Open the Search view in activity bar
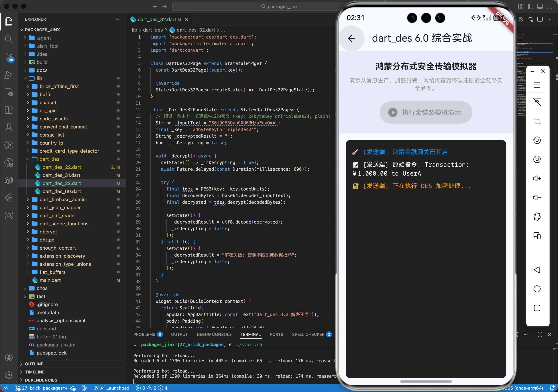 pyautogui.click(x=9, y=39)
